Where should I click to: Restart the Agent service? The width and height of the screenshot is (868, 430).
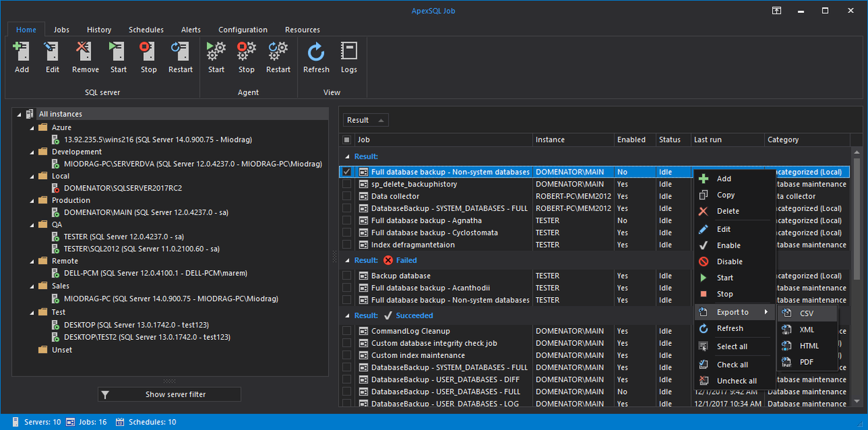pyautogui.click(x=278, y=52)
